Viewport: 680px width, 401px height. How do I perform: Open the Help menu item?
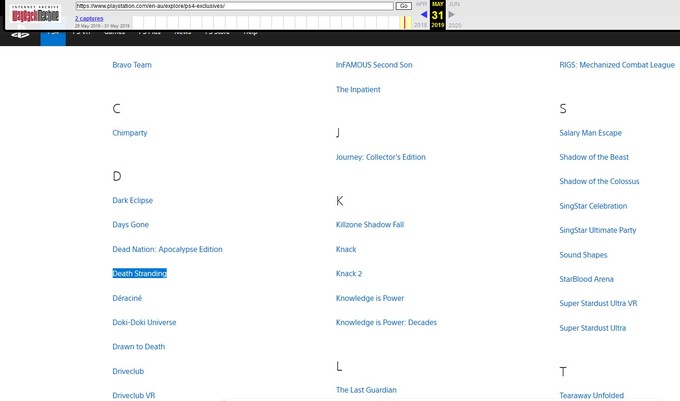click(250, 33)
